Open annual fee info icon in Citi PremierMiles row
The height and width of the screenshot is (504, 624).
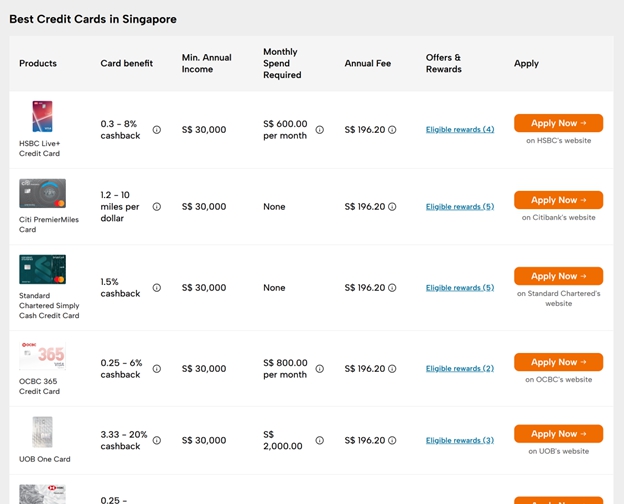coord(392,207)
